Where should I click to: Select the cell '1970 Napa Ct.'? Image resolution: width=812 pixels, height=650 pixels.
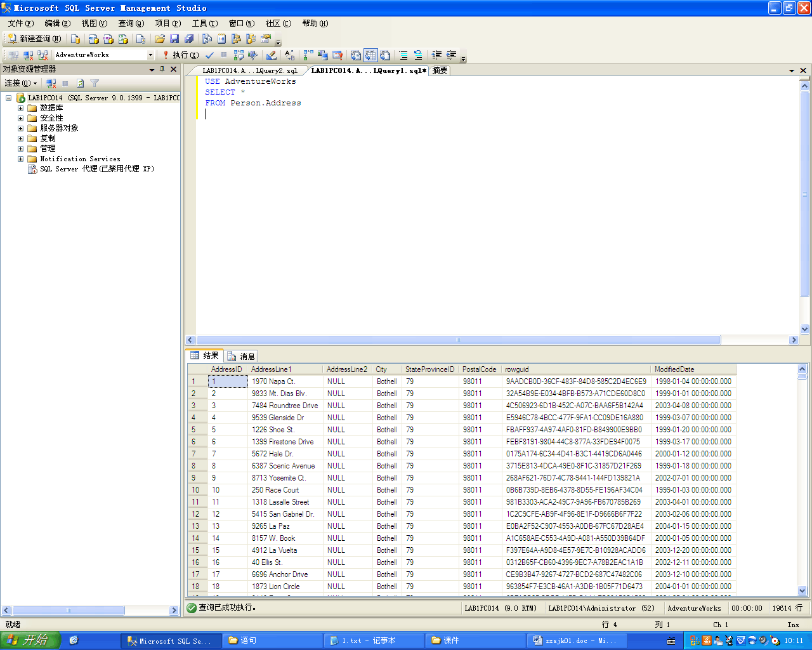(285, 381)
